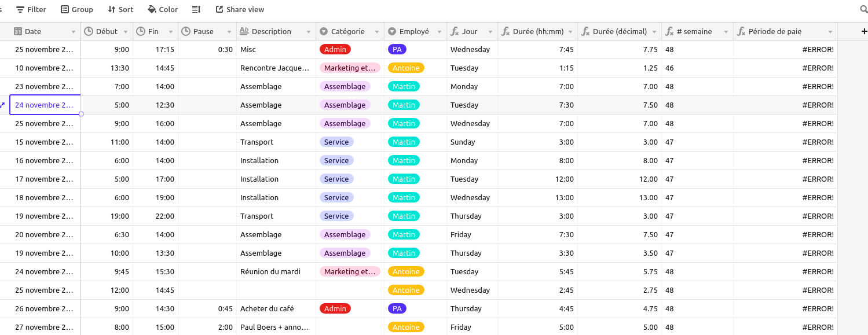Click the formula icon in Jour header
The height and width of the screenshot is (335, 868).
(x=455, y=31)
